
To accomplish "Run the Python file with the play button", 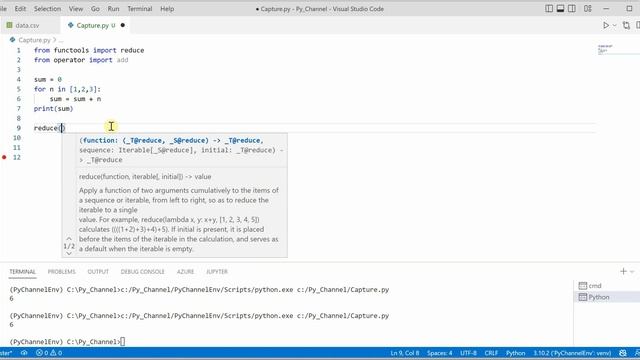I will [x=606, y=25].
